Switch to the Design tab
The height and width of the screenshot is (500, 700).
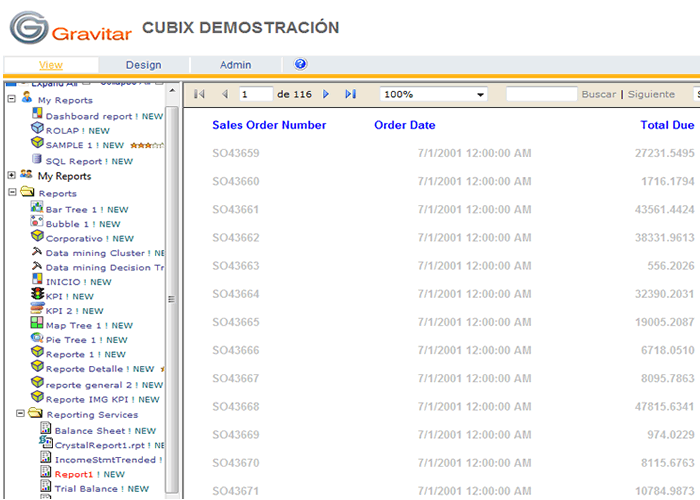[x=143, y=65]
